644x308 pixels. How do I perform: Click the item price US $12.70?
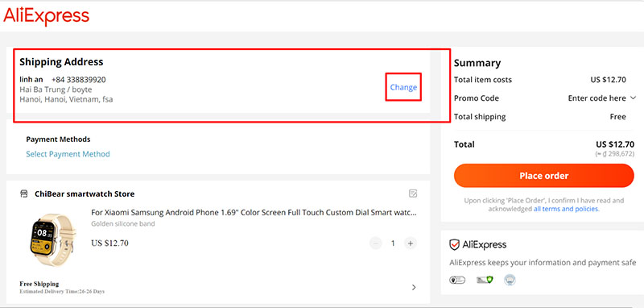pos(109,243)
